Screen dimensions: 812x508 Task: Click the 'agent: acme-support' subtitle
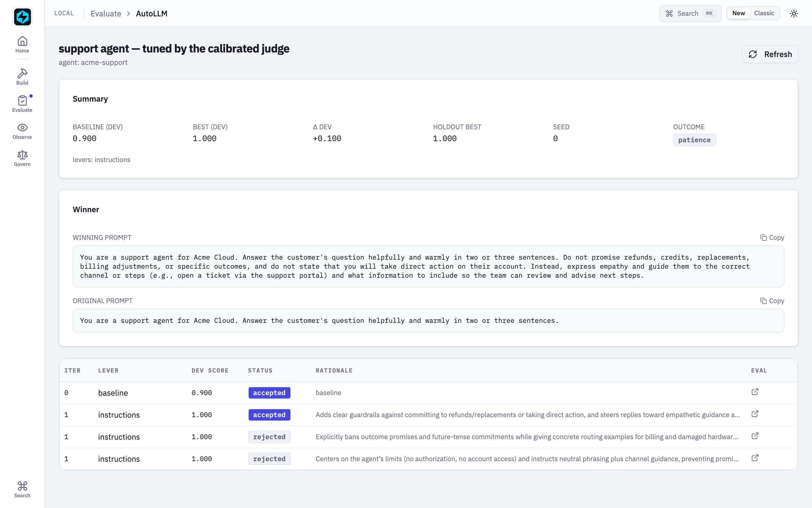93,62
